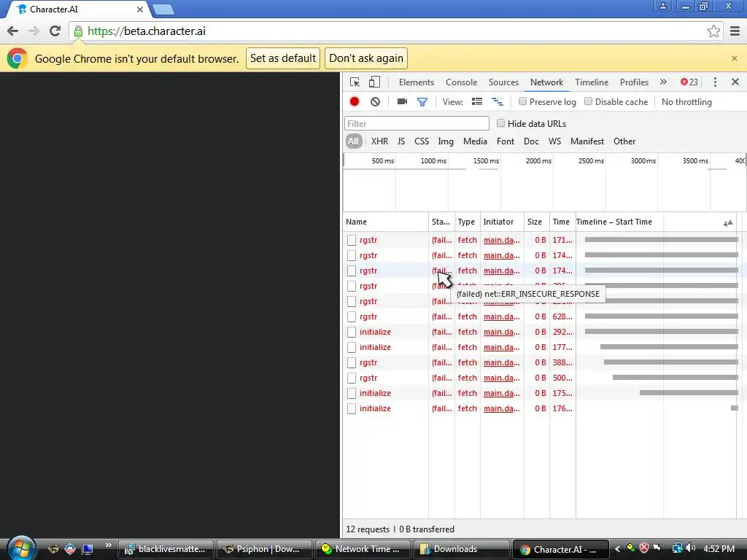Click the browser back arrow
Screen dimensions: 747x560
(x=13, y=31)
